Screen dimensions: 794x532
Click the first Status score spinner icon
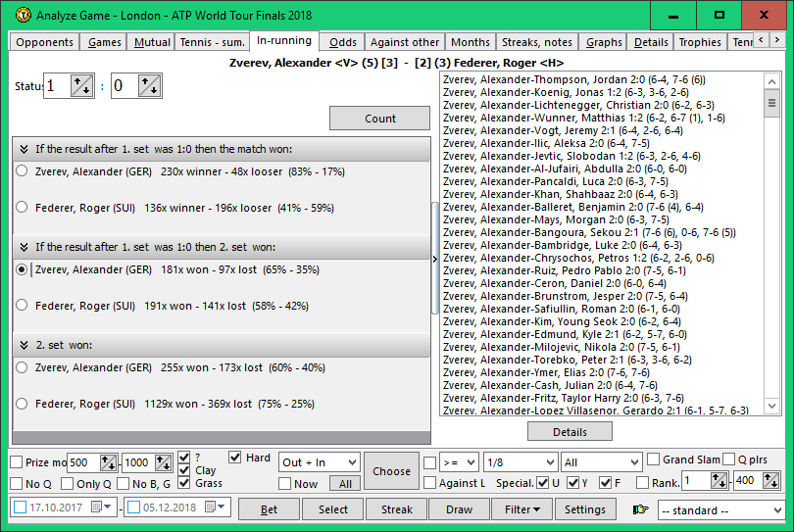83,86
